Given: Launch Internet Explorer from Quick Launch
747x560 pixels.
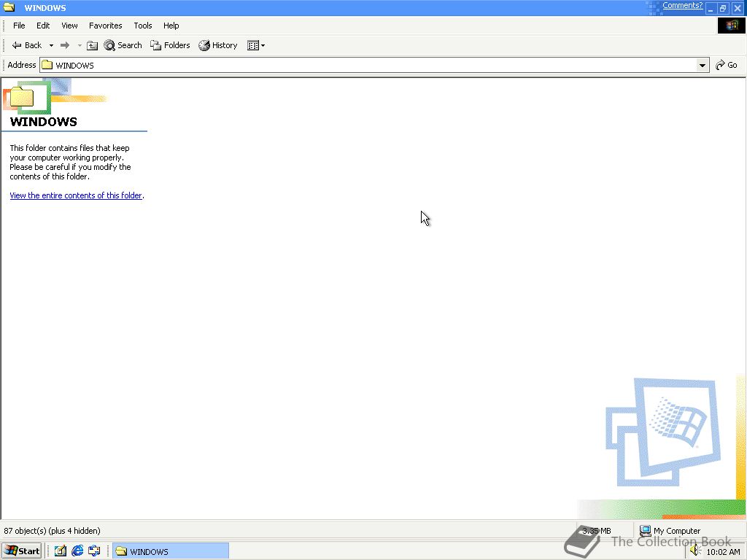Looking at the screenshot, I should pos(77,551).
